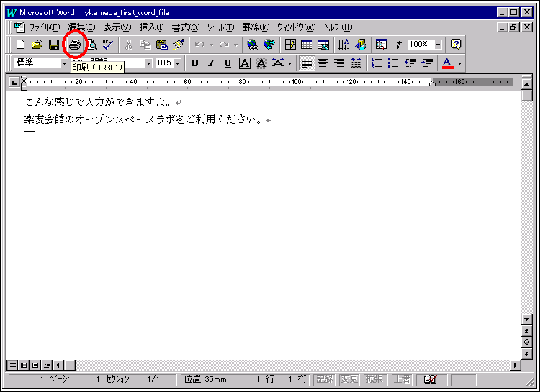Show or hide formatting marks
The height and width of the screenshot is (392, 540).
[x=398, y=45]
